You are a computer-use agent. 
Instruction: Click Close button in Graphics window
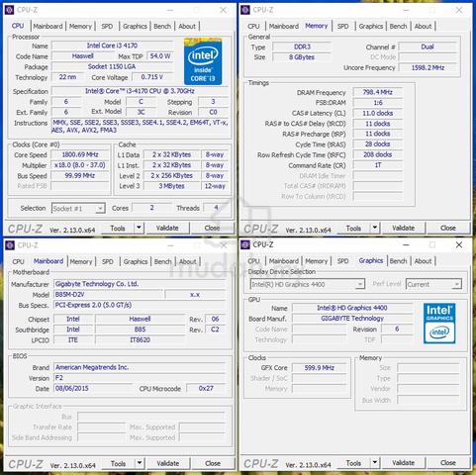[x=448, y=463]
